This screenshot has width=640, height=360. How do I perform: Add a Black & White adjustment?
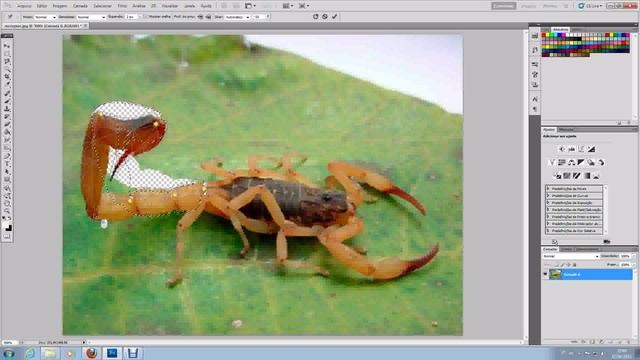581,162
